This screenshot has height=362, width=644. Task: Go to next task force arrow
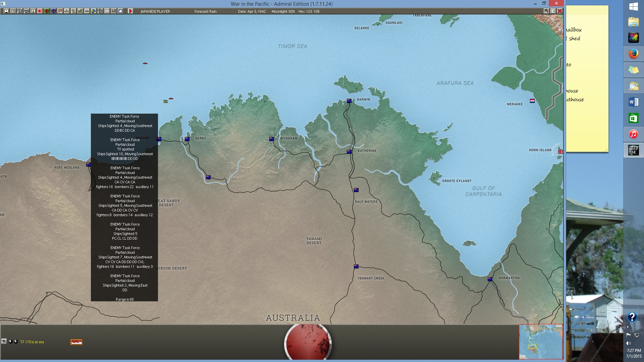pos(15,341)
